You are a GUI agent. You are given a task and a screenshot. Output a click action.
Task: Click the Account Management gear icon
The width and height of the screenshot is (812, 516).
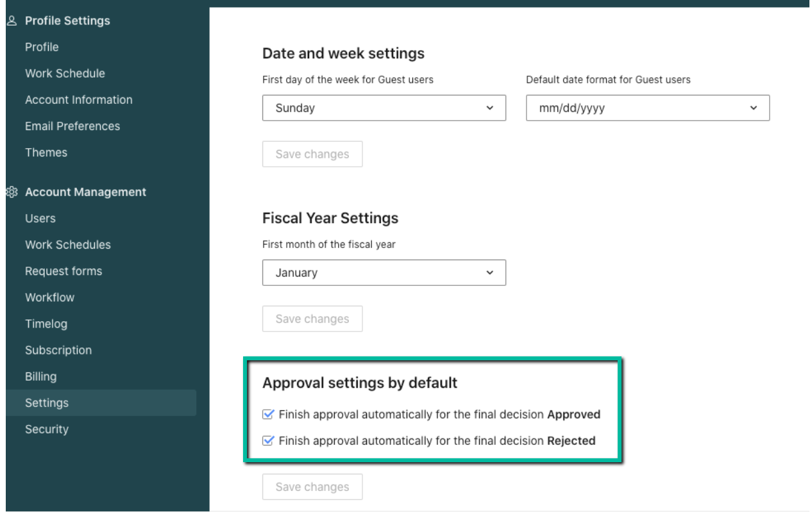pos(12,192)
